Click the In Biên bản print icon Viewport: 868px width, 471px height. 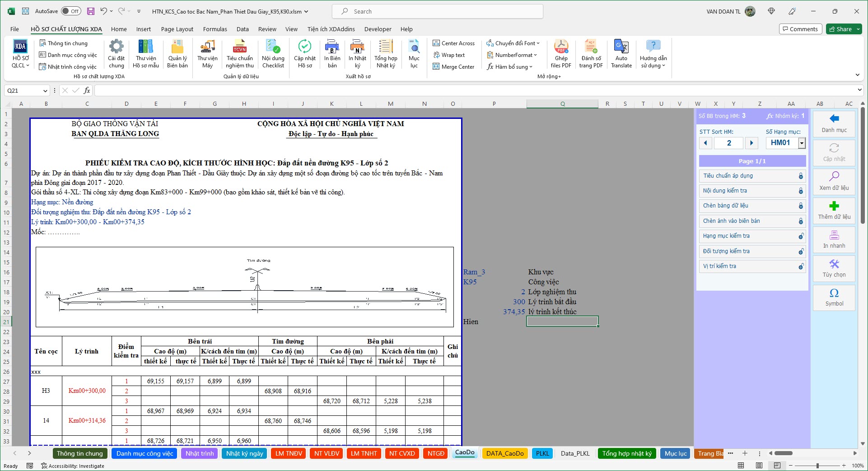click(332, 47)
